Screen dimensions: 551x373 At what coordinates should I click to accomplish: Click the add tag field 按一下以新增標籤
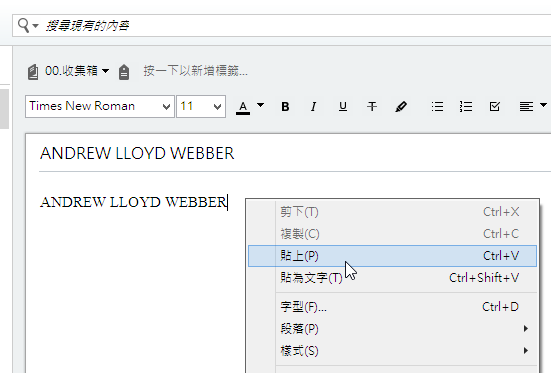[x=195, y=71]
